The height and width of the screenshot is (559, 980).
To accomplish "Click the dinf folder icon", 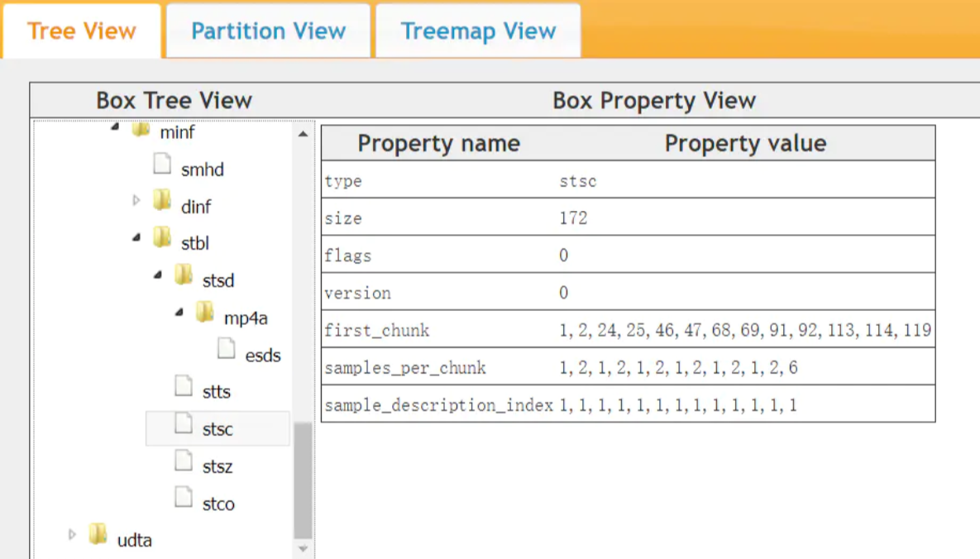I will pos(162,200).
